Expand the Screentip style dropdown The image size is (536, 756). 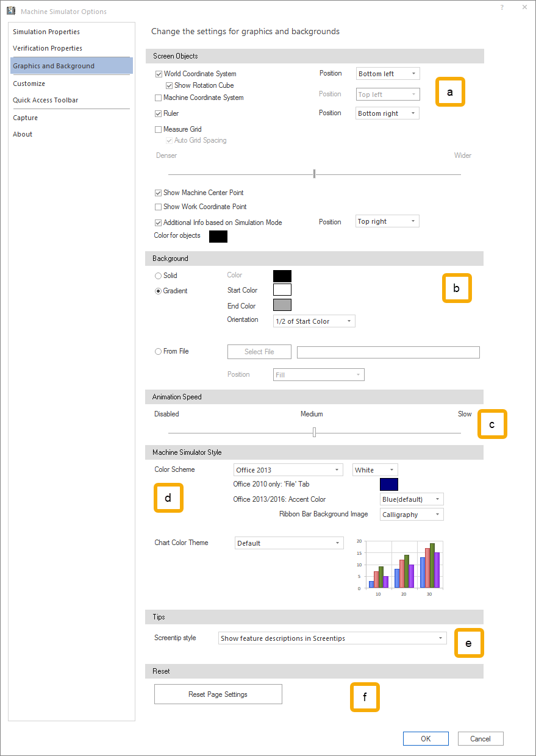[332, 638]
